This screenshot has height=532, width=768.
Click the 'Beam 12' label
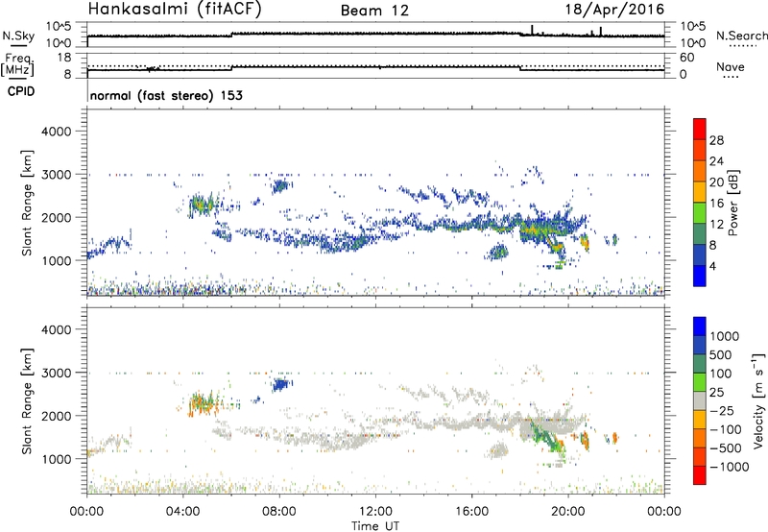click(374, 11)
